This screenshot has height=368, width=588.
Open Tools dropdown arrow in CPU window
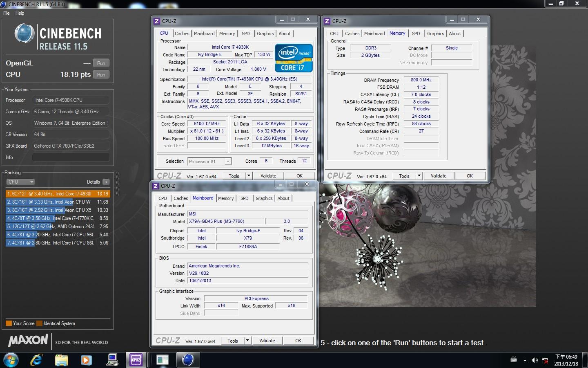click(249, 176)
